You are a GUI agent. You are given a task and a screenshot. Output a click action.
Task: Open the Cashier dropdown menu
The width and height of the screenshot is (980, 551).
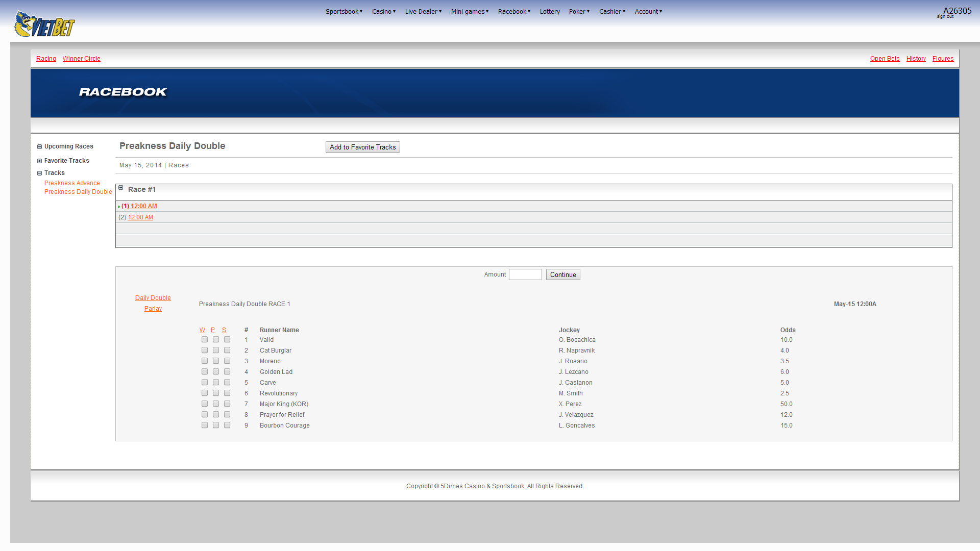[x=612, y=12]
